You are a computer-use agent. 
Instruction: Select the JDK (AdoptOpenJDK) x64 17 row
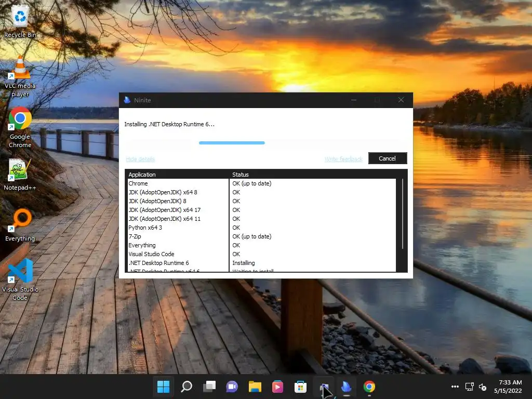point(262,210)
